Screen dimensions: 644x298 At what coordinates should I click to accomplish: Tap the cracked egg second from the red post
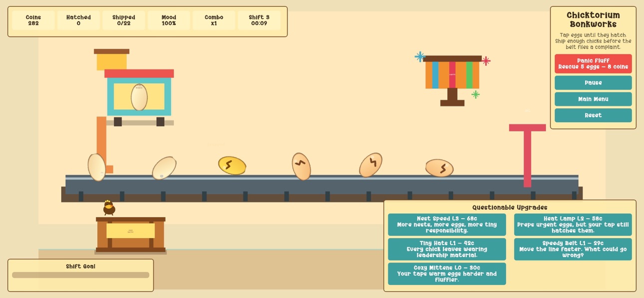coord(370,165)
